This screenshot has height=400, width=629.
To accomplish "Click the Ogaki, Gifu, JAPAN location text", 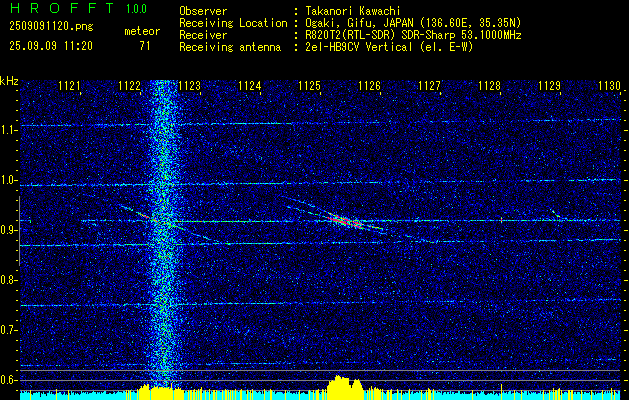I will [x=413, y=23].
